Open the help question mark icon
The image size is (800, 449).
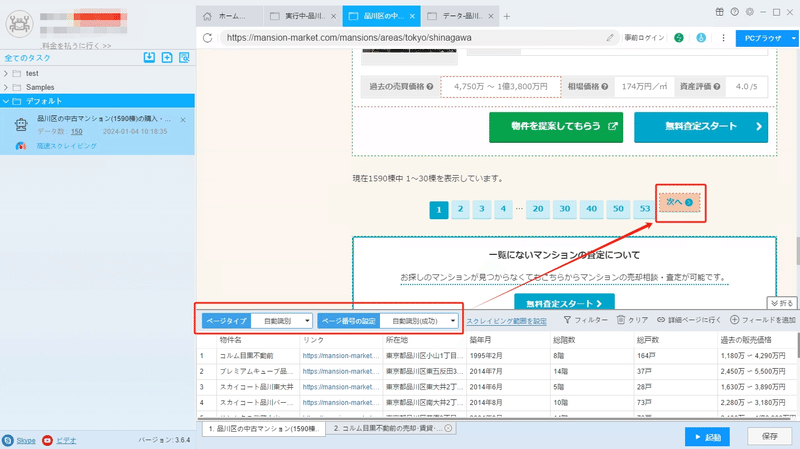click(735, 12)
